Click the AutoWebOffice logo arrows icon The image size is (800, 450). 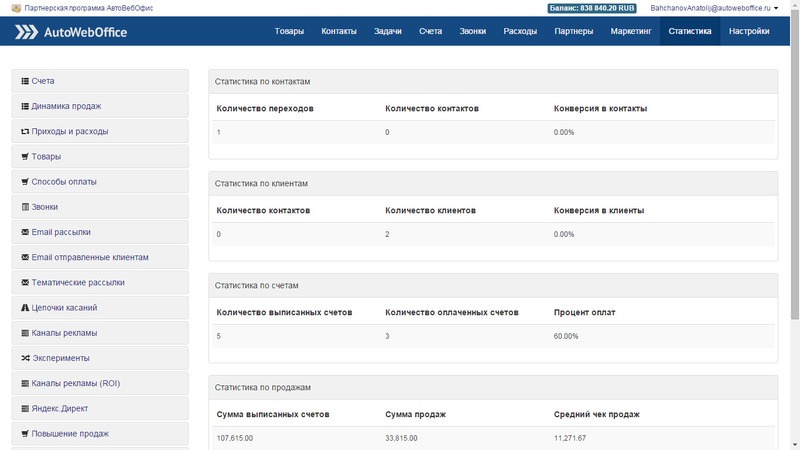point(26,32)
